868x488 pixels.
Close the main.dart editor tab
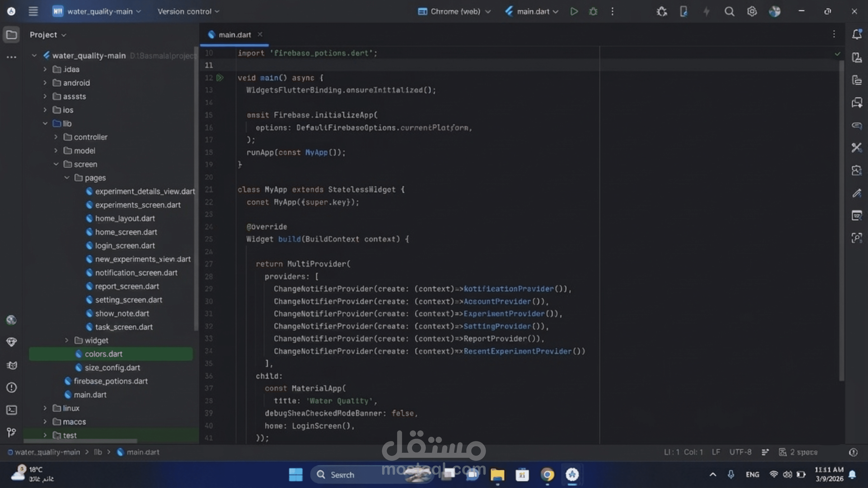coord(260,34)
